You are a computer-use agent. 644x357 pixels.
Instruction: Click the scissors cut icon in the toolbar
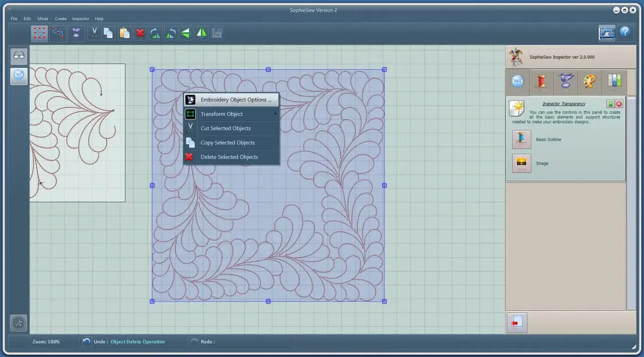94,33
